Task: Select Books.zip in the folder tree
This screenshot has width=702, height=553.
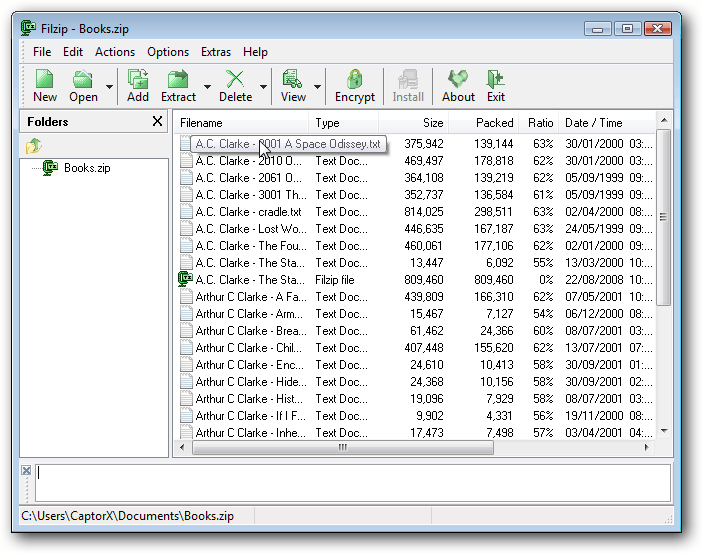Action: click(87, 168)
